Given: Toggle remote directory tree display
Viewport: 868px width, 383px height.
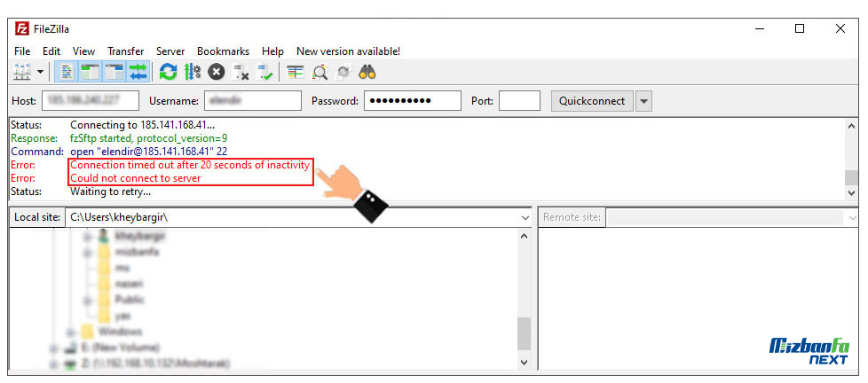Looking at the screenshot, I should (114, 72).
